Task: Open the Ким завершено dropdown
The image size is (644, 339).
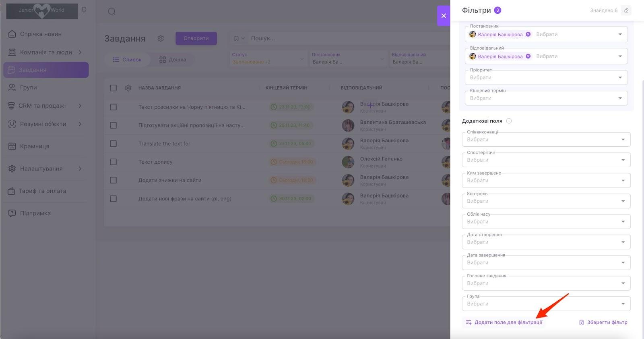Action: tap(546, 181)
